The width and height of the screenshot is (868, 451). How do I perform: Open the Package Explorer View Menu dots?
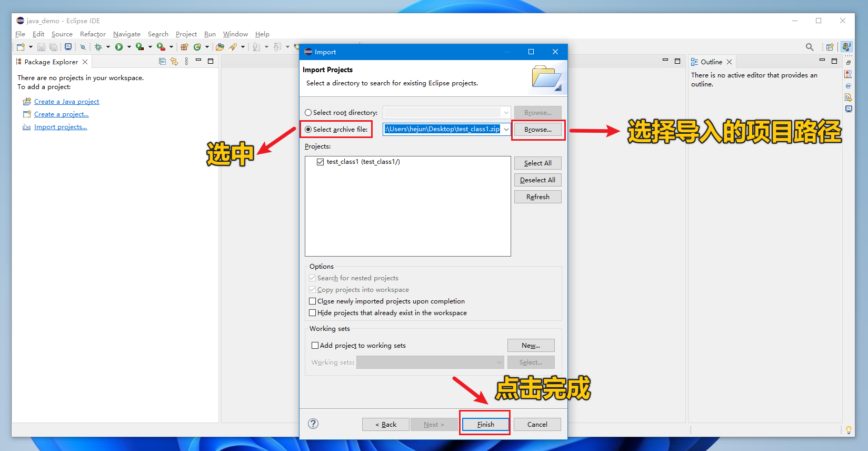point(186,62)
